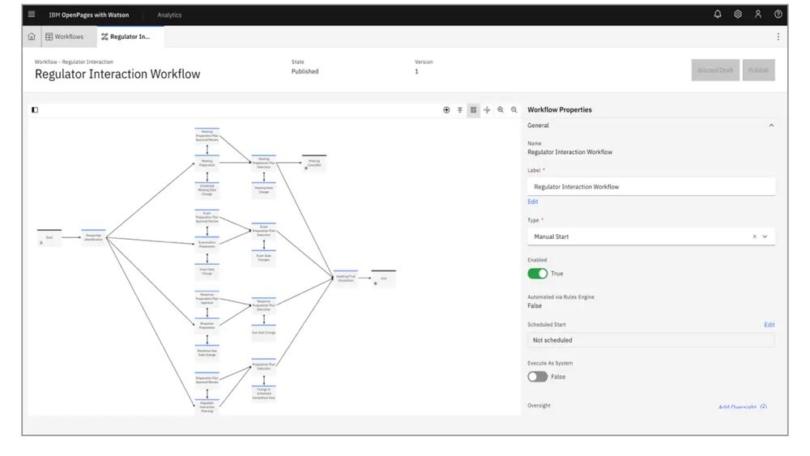Screen dimensions: 810x456
Task: Click the help question mark icon
Action: 778,14
